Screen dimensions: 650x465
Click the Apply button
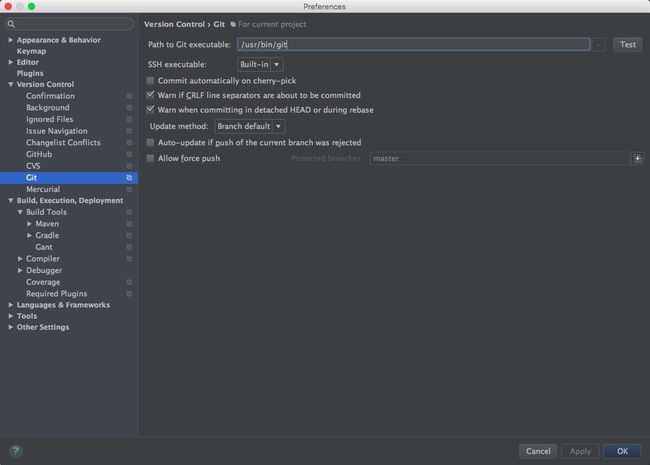(580, 451)
